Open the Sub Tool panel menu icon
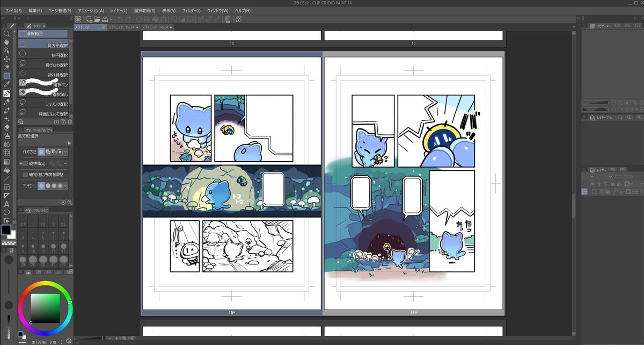The width and height of the screenshot is (644, 345). click(20, 25)
